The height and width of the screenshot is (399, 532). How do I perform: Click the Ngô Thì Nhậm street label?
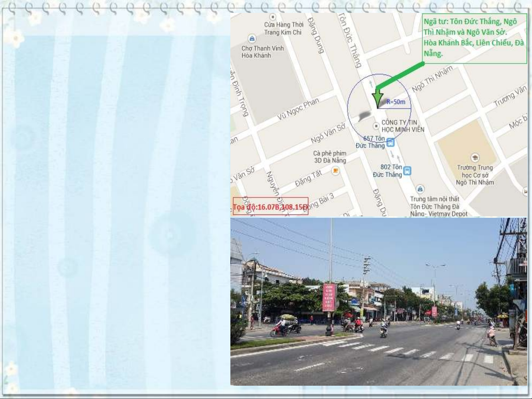click(x=432, y=79)
